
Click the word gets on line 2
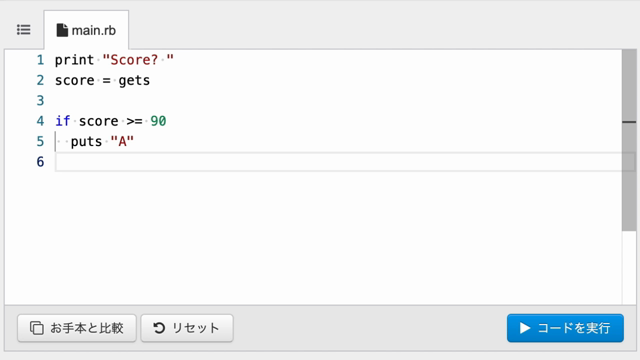point(134,80)
